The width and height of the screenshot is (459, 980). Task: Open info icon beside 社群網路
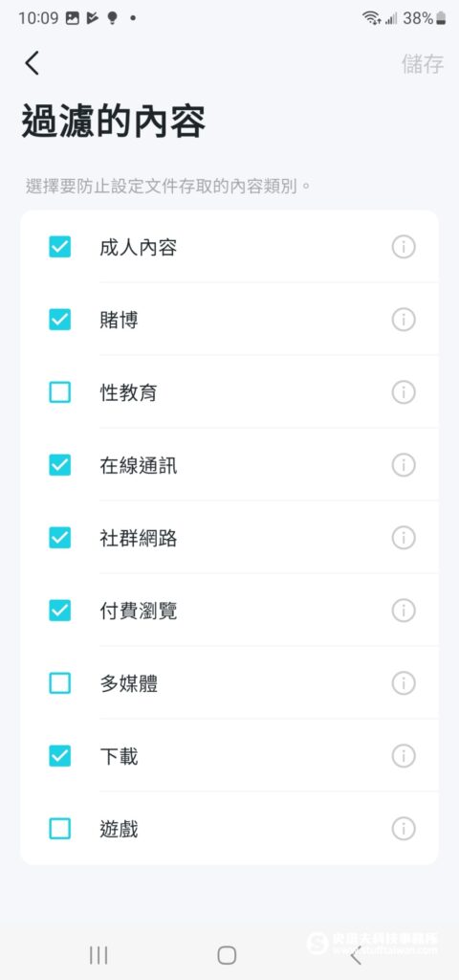(x=404, y=538)
